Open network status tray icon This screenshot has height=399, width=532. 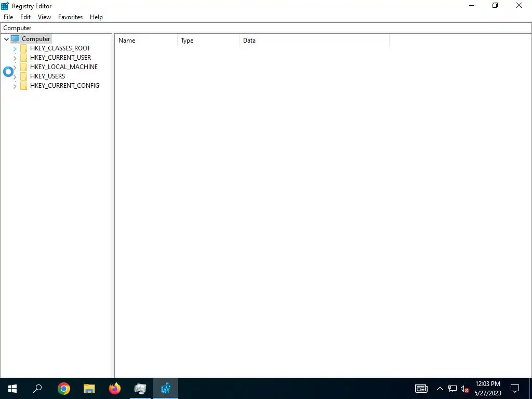click(x=453, y=389)
